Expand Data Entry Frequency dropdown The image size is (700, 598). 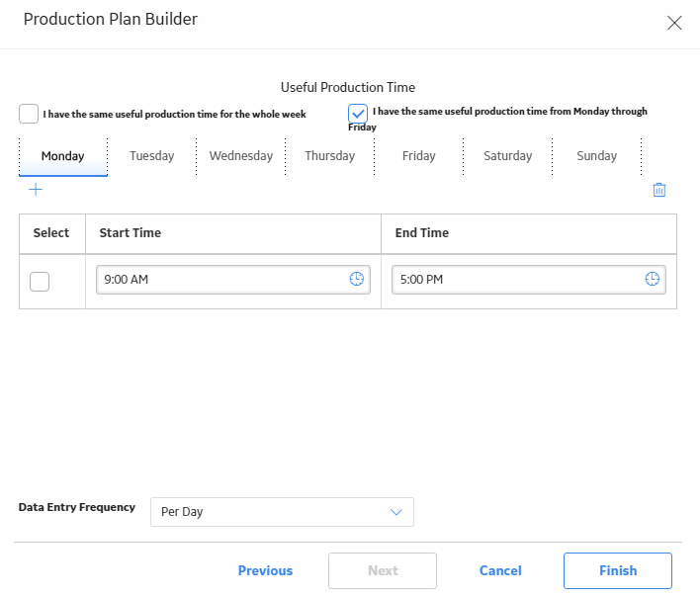282,512
